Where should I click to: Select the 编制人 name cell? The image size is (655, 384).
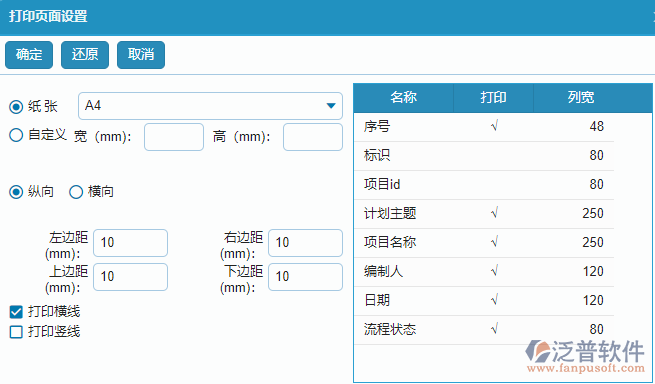coord(404,272)
